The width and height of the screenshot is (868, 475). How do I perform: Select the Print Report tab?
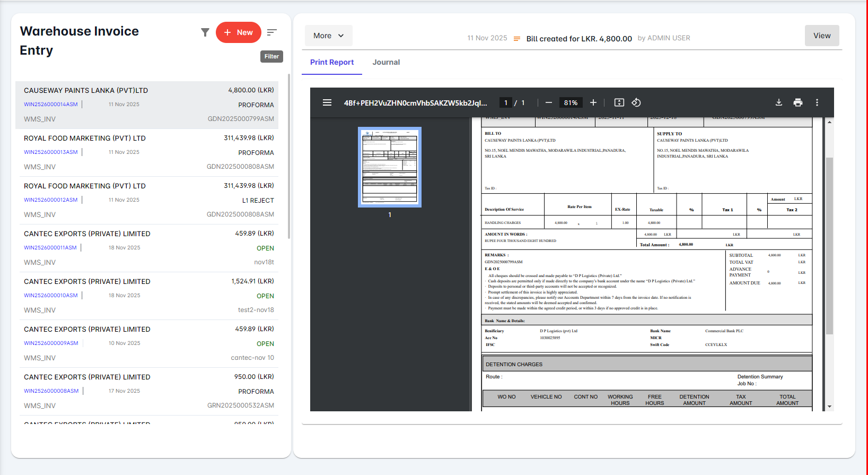(x=332, y=62)
